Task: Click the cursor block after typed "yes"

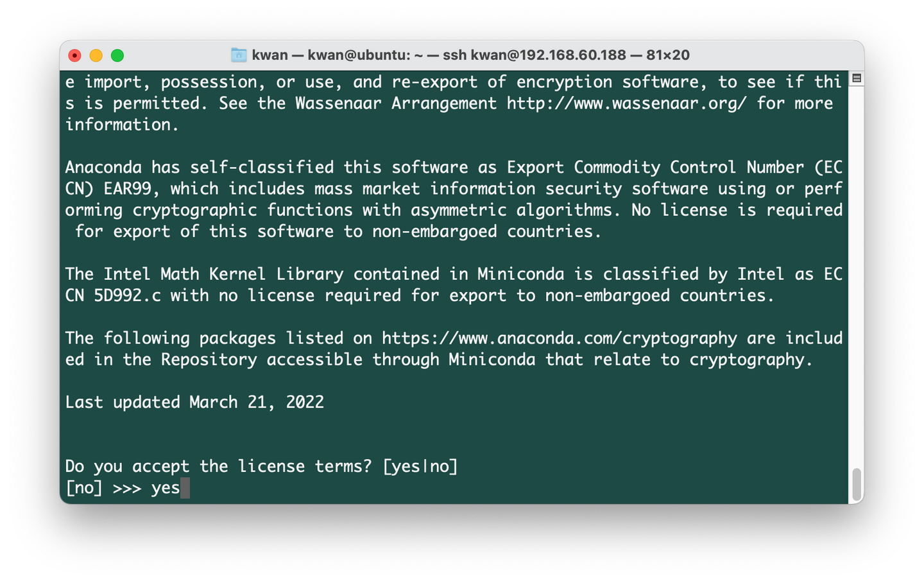Action: click(x=185, y=488)
